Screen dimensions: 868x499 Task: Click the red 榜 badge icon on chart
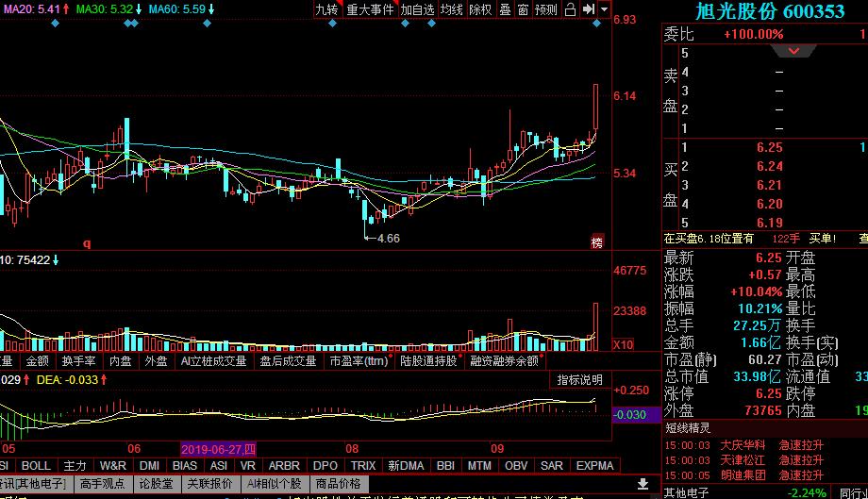pyautogui.click(x=596, y=241)
